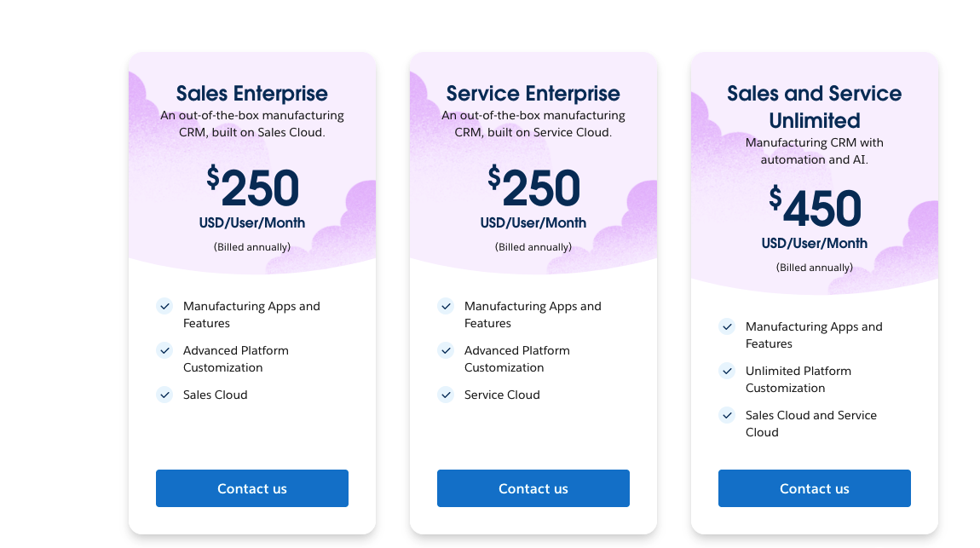The width and height of the screenshot is (980, 548).
Task: Click the $250 price on Service Enterprise card
Action: click(534, 188)
